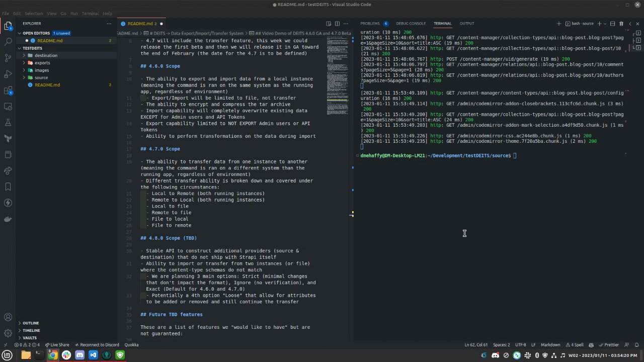Open the Terraform extension view
The height and width of the screenshot is (362, 644).
point(8,138)
